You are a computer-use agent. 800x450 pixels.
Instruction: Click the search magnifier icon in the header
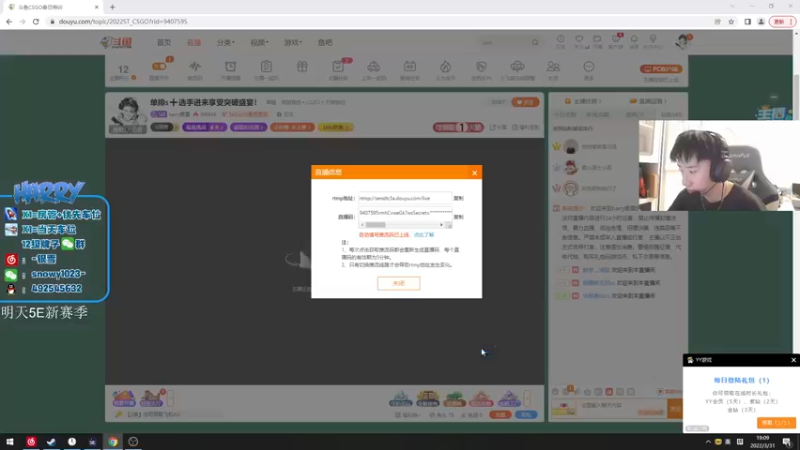[535, 42]
